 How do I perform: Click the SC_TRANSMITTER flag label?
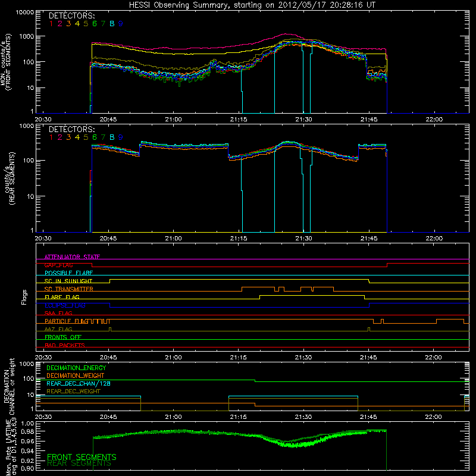click(x=69, y=289)
